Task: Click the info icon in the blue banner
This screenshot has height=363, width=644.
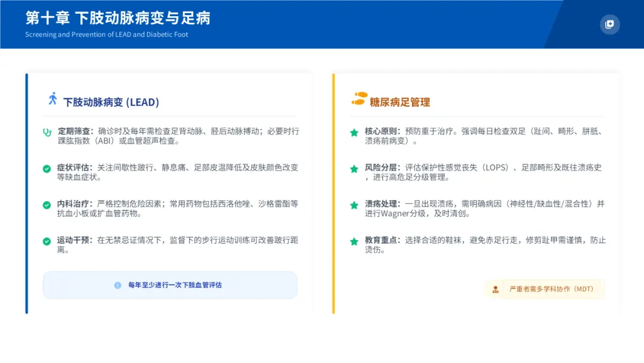Action: point(117,285)
